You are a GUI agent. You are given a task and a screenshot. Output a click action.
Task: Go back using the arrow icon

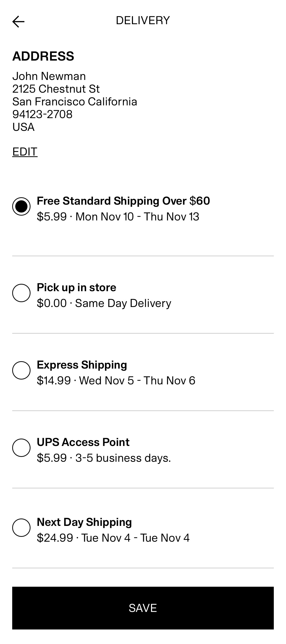[x=18, y=21]
